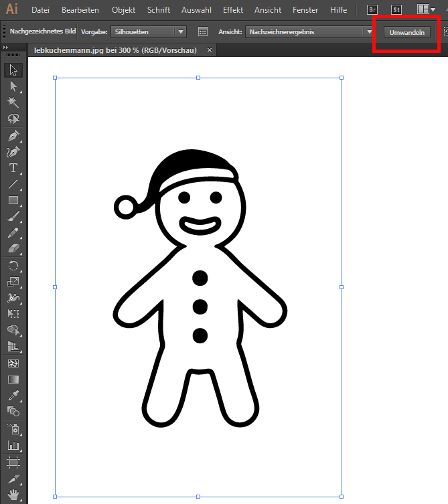Expand the workspace layout switcher dropdown
This screenshot has width=448, height=504.
(x=427, y=10)
